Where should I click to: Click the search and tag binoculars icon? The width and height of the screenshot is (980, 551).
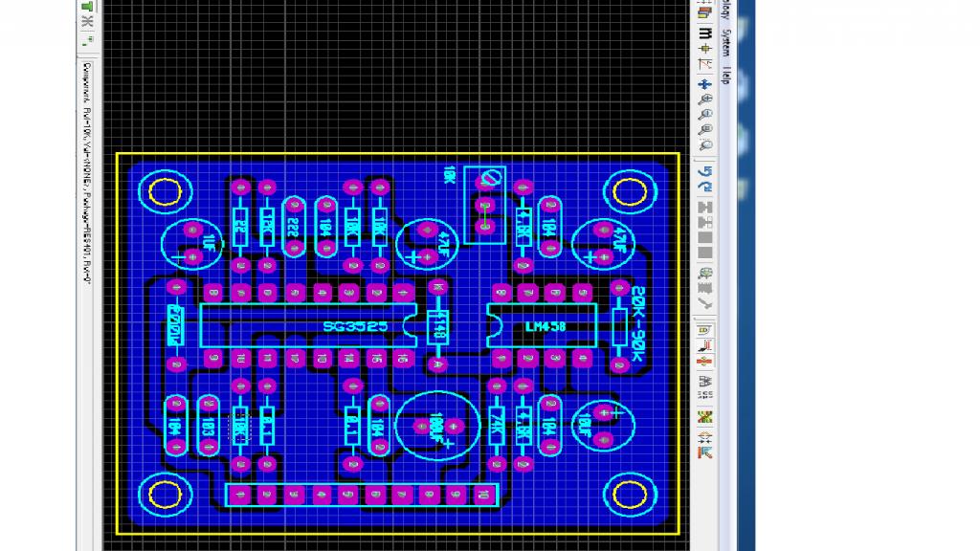(705, 381)
